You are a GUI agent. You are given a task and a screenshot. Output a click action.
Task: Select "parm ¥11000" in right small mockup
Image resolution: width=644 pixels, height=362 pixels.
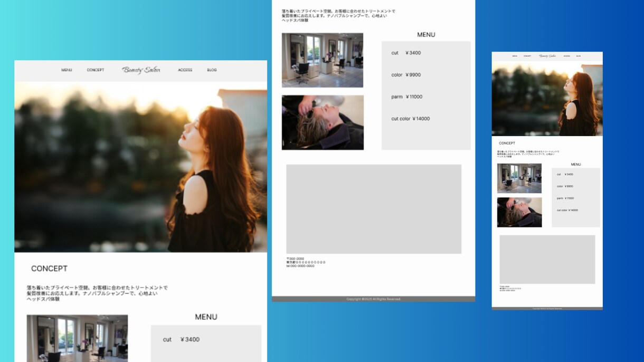click(565, 198)
